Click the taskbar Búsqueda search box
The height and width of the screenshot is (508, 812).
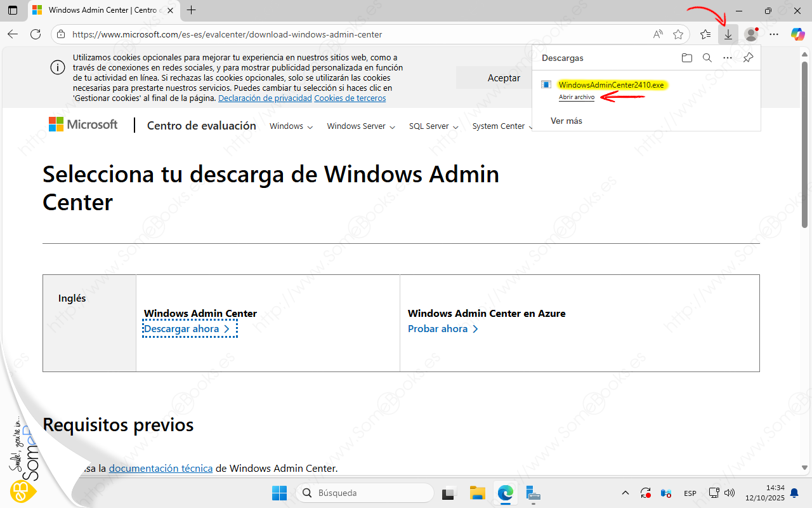(x=365, y=493)
